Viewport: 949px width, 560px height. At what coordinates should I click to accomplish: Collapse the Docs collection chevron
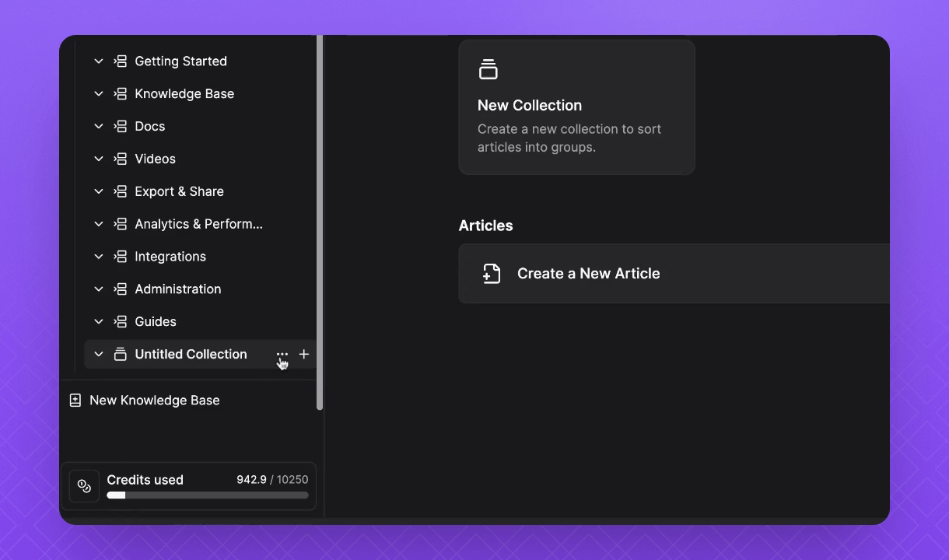(x=99, y=126)
